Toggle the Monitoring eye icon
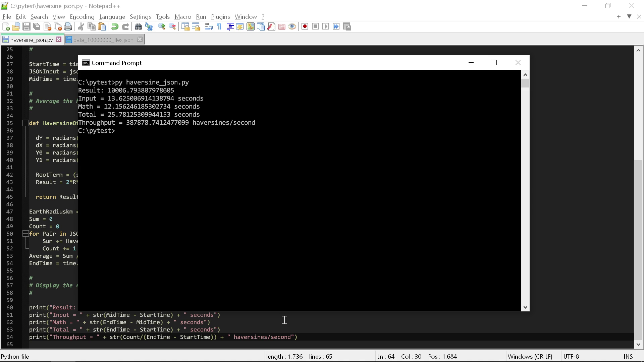Screen dimensions: 644x362 (x=292, y=27)
